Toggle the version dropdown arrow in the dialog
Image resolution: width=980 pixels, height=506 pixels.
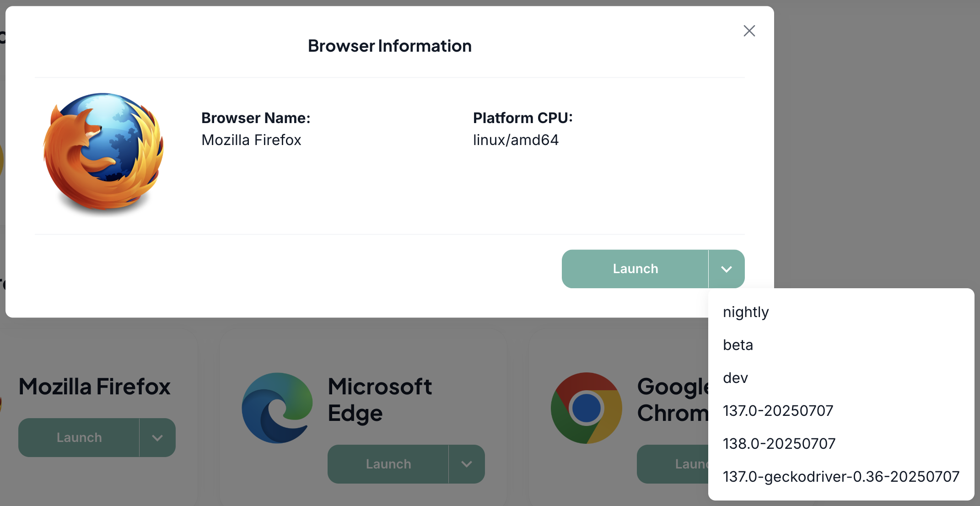click(x=727, y=269)
